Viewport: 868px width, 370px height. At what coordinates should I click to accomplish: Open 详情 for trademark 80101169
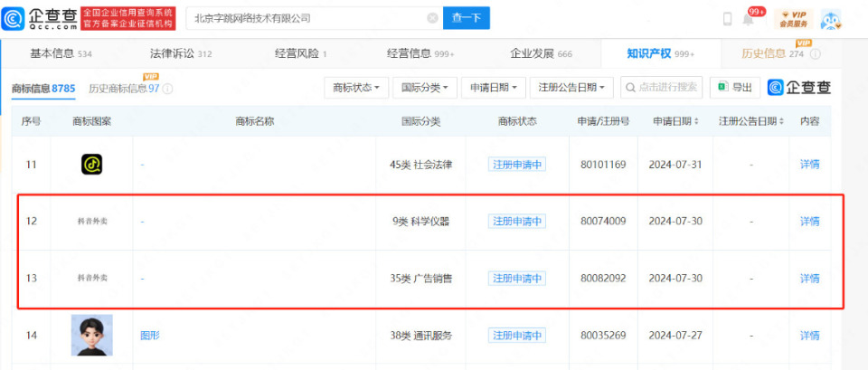[810, 165]
